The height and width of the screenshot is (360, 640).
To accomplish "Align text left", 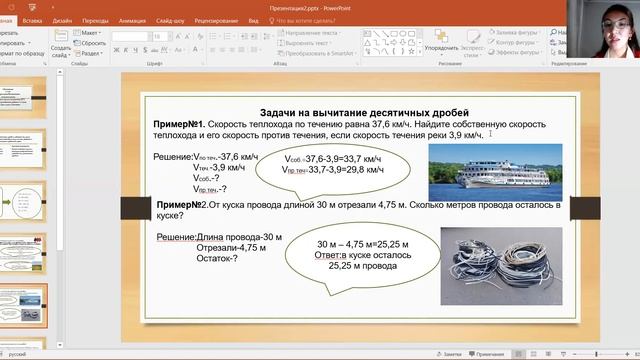I will pyautogui.click(x=213, y=50).
